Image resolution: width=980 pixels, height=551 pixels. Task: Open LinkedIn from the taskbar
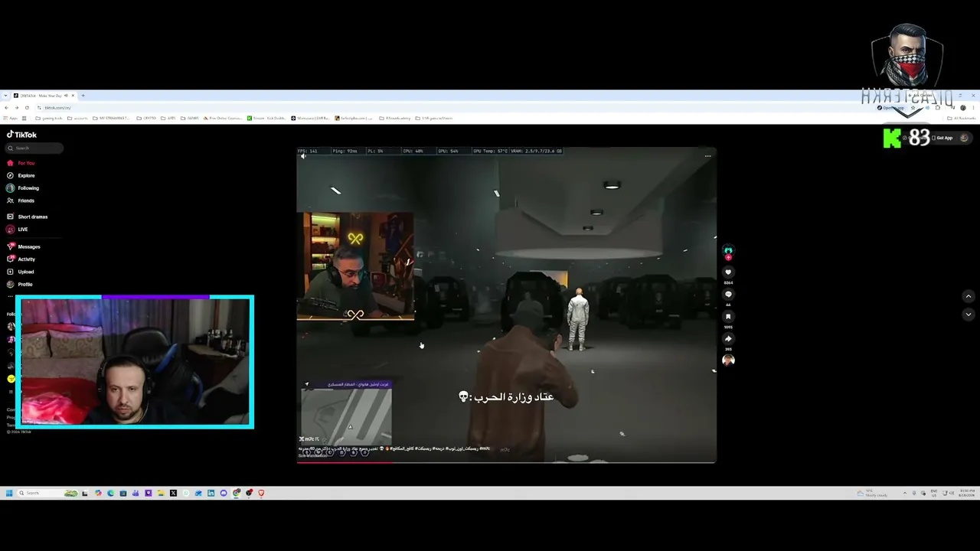[211, 493]
